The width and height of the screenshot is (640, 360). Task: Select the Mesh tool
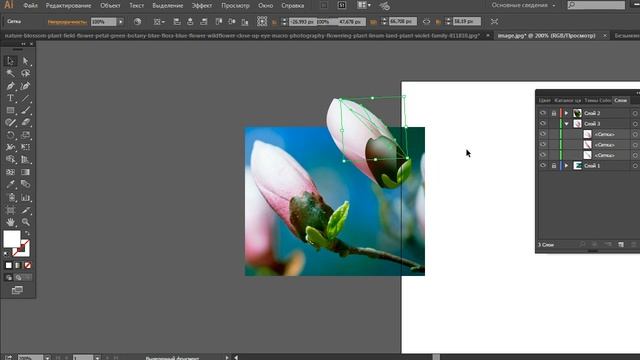10,172
